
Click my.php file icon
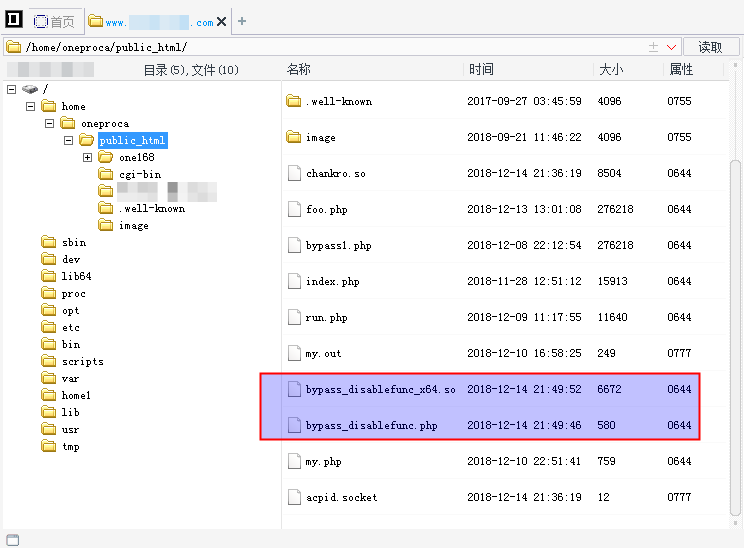click(294, 461)
